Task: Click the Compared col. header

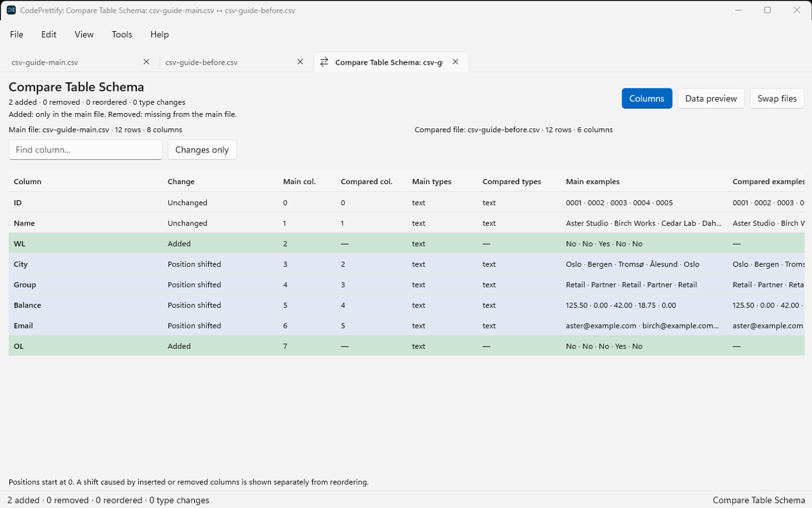Action: (367, 182)
